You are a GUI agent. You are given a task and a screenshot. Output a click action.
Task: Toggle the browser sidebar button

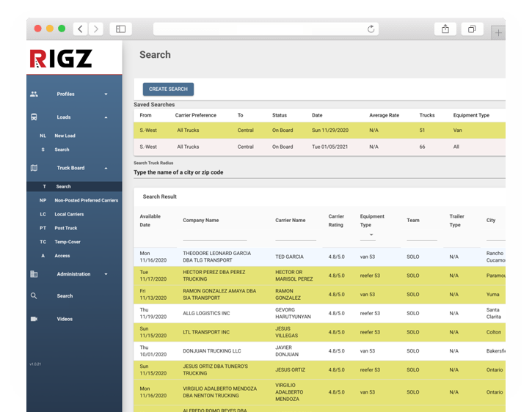click(x=120, y=29)
